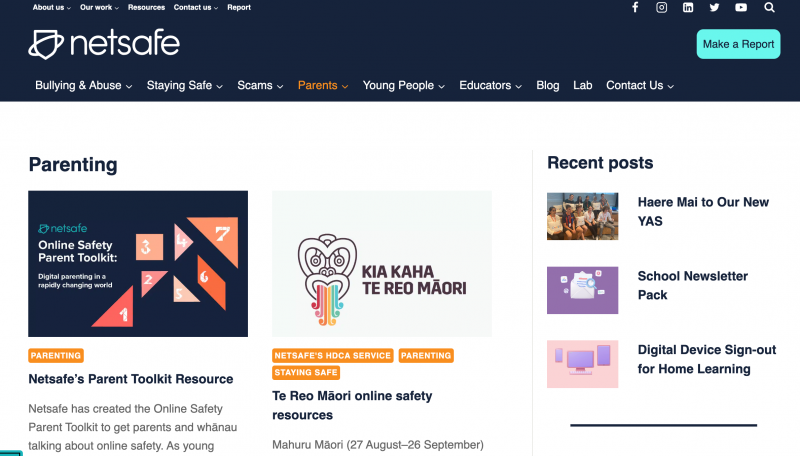The height and width of the screenshot is (456, 800).
Task: Open Netsafe's LinkedIn icon
Action: click(x=688, y=8)
